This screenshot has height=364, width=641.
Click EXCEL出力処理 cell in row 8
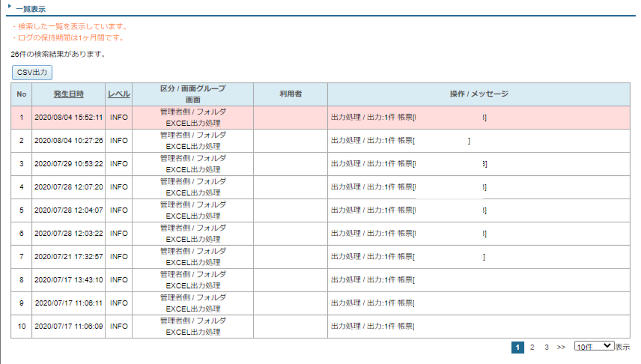(x=193, y=286)
